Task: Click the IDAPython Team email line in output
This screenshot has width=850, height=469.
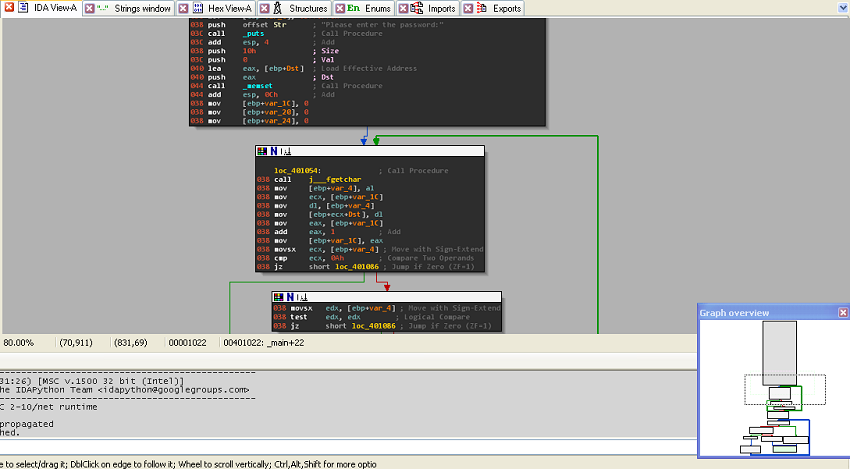Action: point(125,390)
